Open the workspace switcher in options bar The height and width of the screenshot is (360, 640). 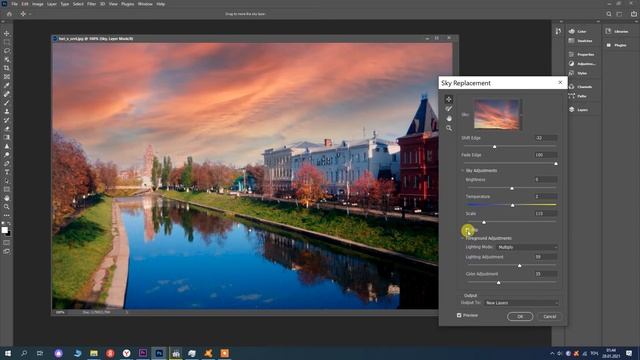click(620, 14)
